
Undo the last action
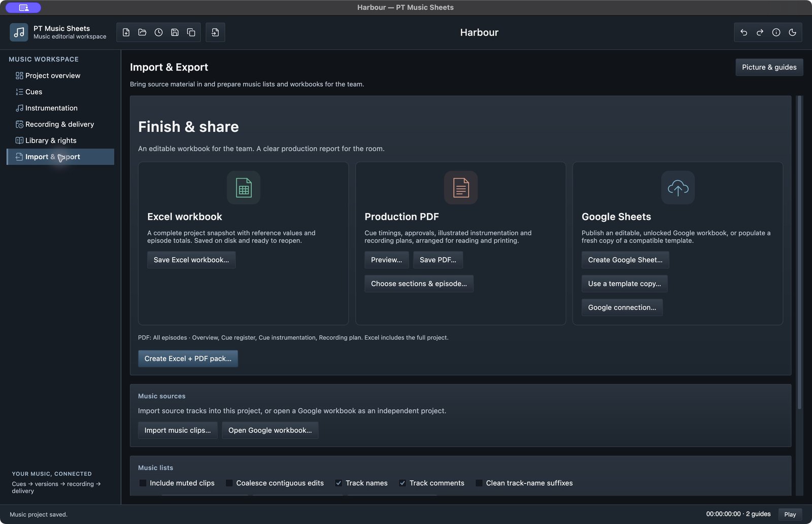click(x=743, y=32)
